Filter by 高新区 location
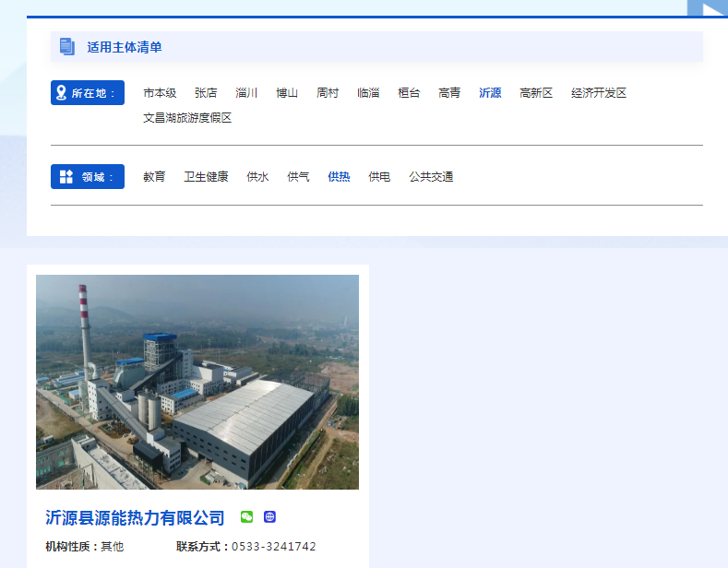The width and height of the screenshot is (728, 568). pyautogui.click(x=536, y=93)
